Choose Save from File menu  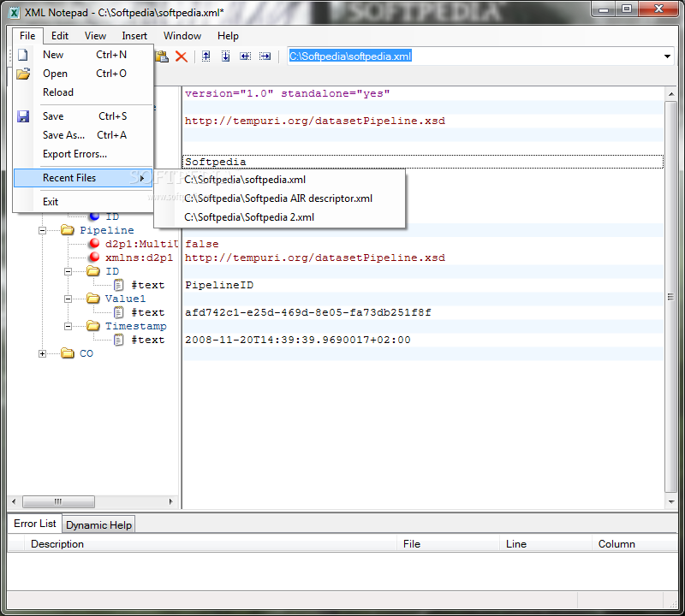pos(84,116)
